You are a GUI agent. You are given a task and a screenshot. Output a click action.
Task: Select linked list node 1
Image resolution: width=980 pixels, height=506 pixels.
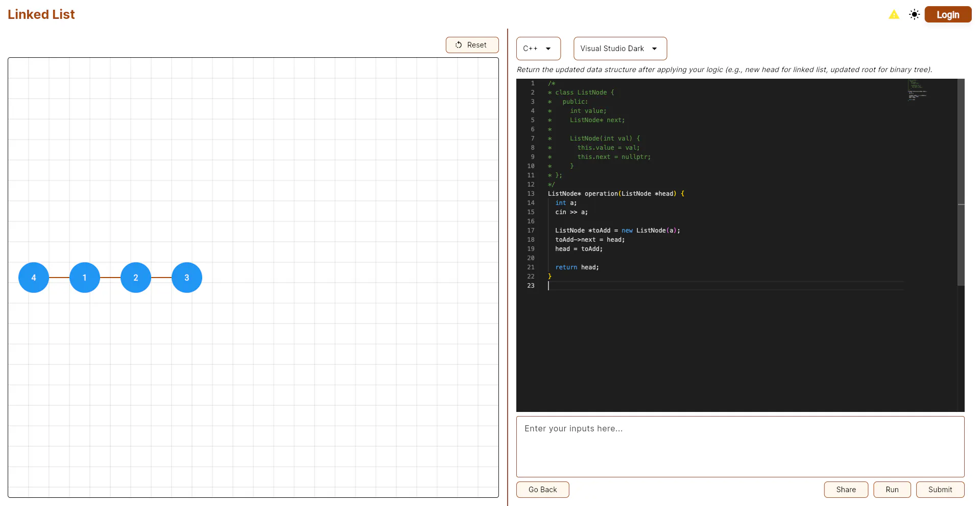coord(85,278)
